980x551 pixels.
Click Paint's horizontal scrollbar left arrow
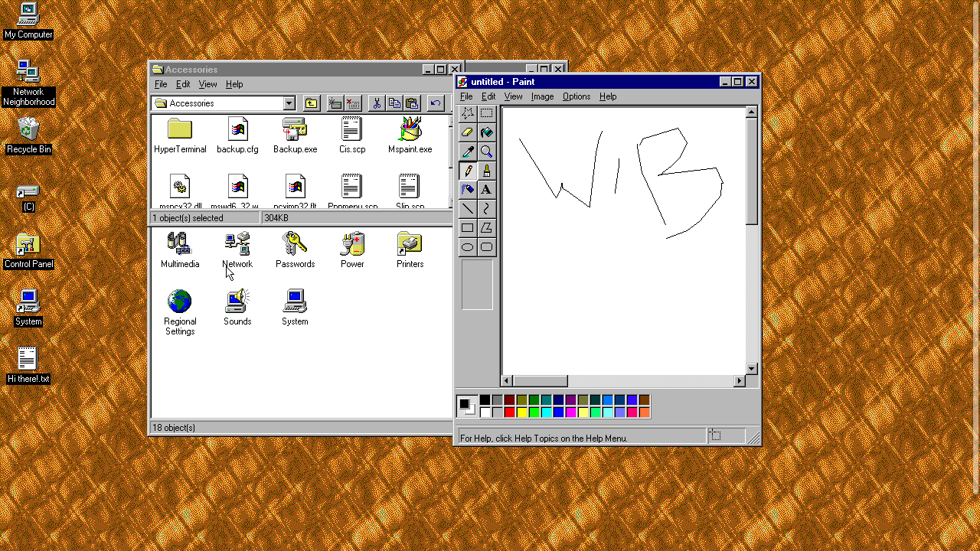coord(507,381)
